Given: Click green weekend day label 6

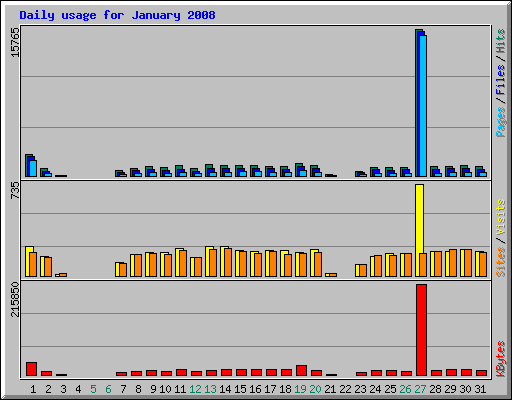Looking at the screenshot, I should point(108,389).
